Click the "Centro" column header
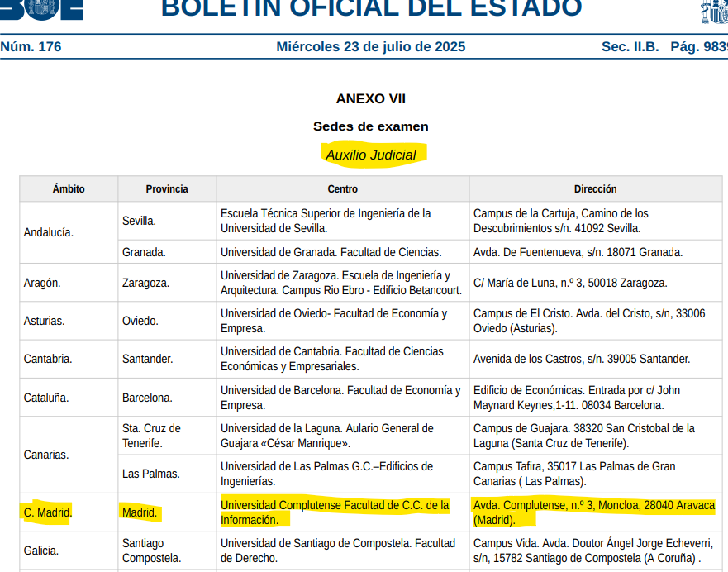 coord(343,189)
